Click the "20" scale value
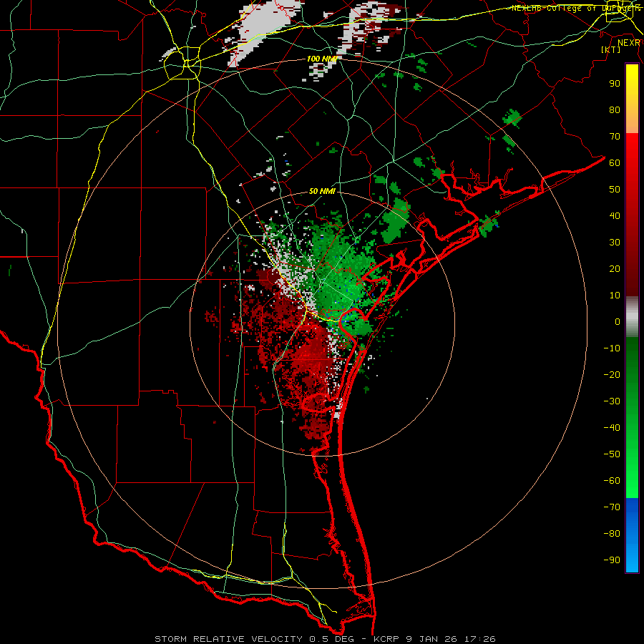The height and width of the screenshot is (644, 644). (x=615, y=269)
